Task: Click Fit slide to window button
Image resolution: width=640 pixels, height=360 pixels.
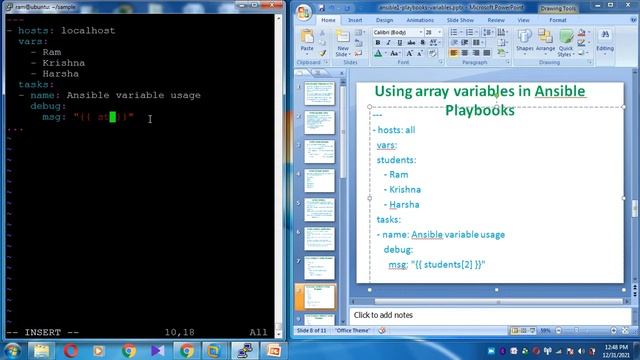Action: 625,331
